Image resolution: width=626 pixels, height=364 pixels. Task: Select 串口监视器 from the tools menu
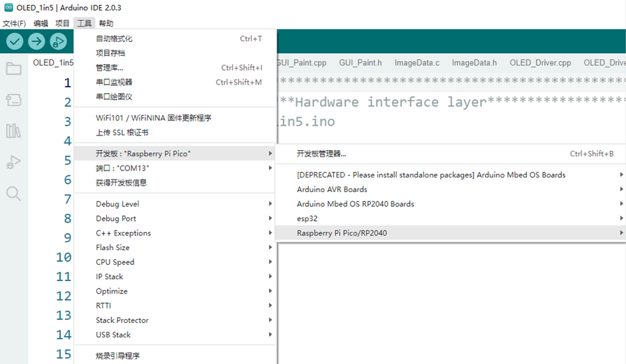tap(114, 82)
